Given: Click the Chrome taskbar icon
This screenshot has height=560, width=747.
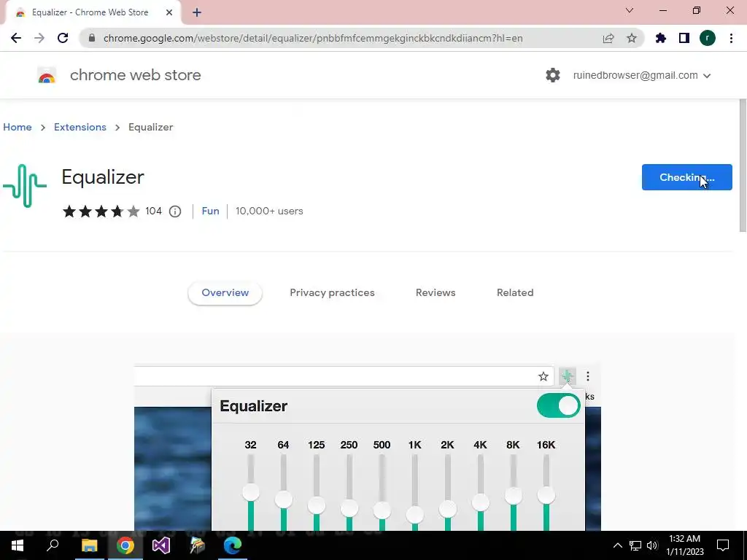Looking at the screenshot, I should point(125,545).
